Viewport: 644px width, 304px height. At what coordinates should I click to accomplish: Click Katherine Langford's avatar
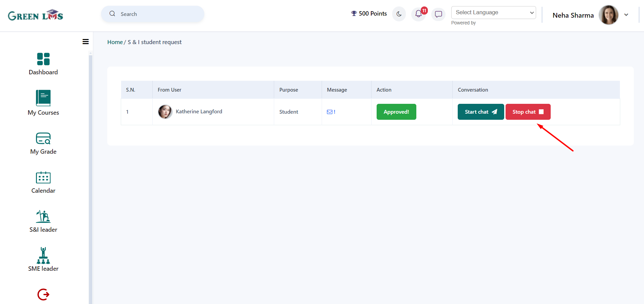click(165, 112)
